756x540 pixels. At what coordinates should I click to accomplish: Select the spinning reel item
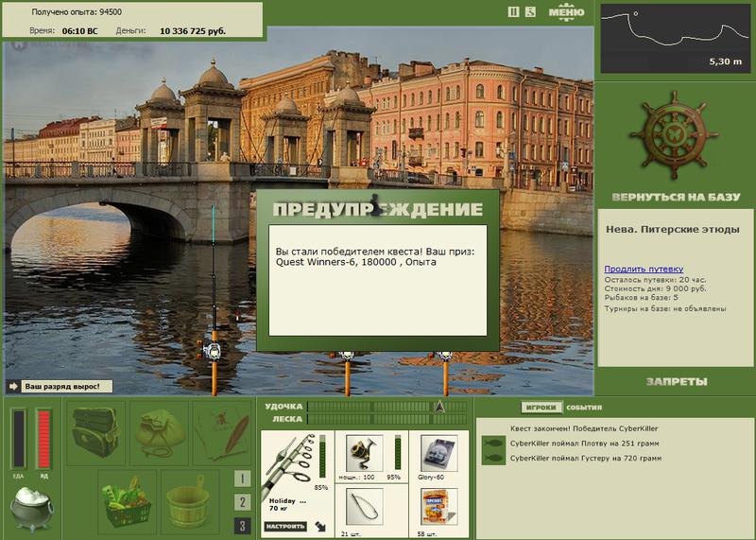365,453
